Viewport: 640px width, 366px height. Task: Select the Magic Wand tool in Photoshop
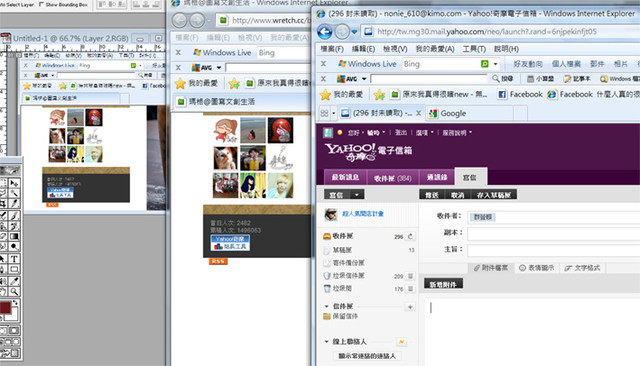click(15, 193)
